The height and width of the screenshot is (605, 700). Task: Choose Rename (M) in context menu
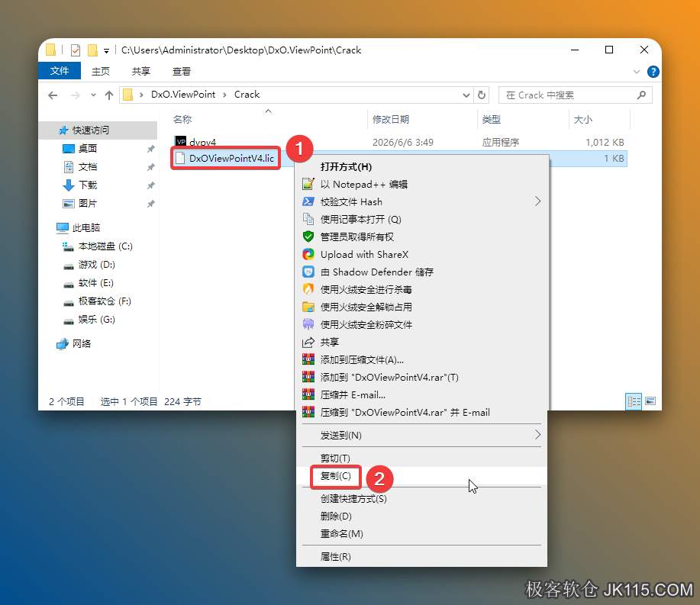point(421,533)
